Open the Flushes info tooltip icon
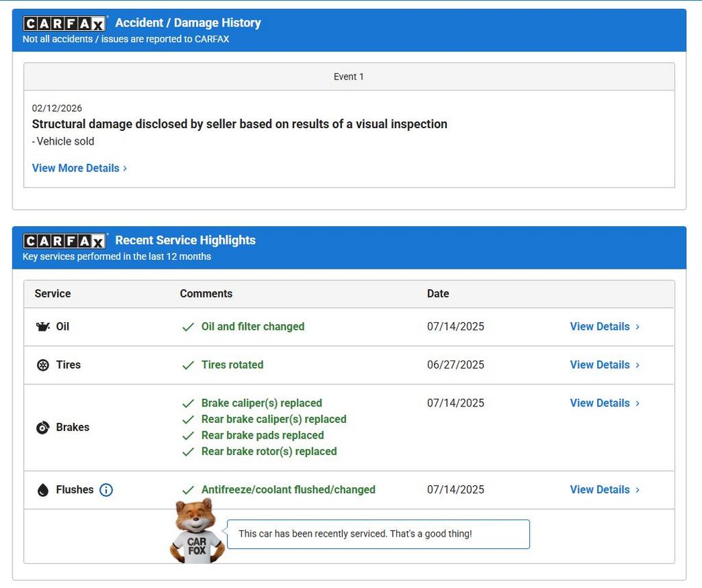 (x=106, y=490)
